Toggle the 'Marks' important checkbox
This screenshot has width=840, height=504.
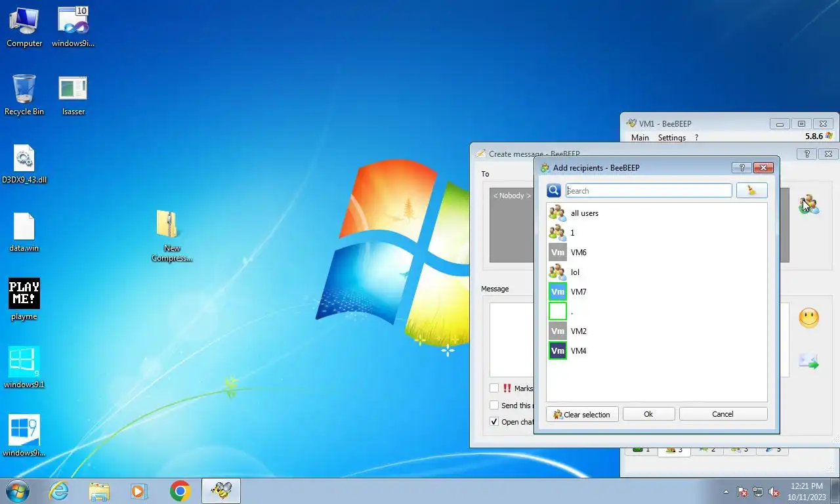494,388
